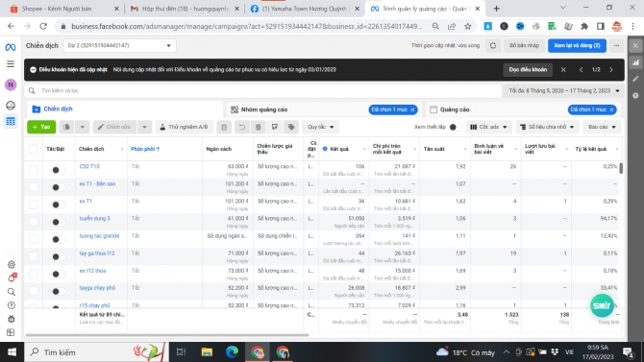
Task: Switch to the Gmail Hộp thư đến tab
Action: (184, 9)
